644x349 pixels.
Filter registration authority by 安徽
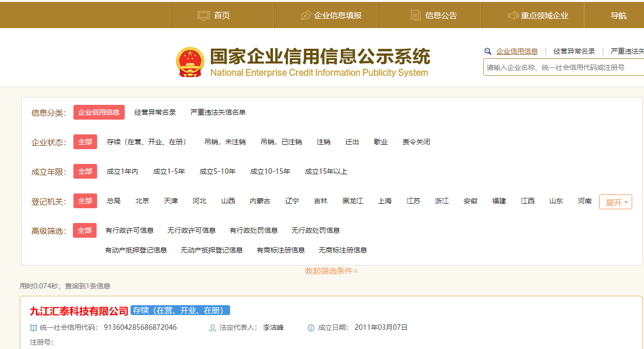point(471,201)
